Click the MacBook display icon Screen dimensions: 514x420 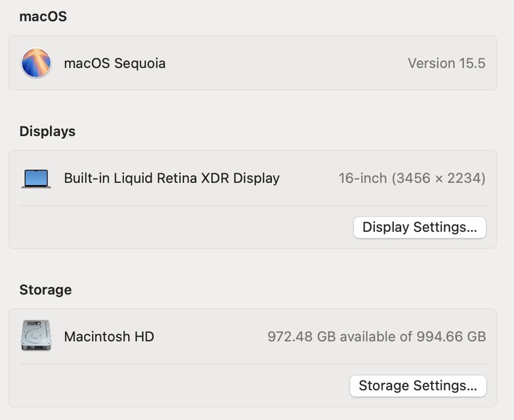pos(36,178)
